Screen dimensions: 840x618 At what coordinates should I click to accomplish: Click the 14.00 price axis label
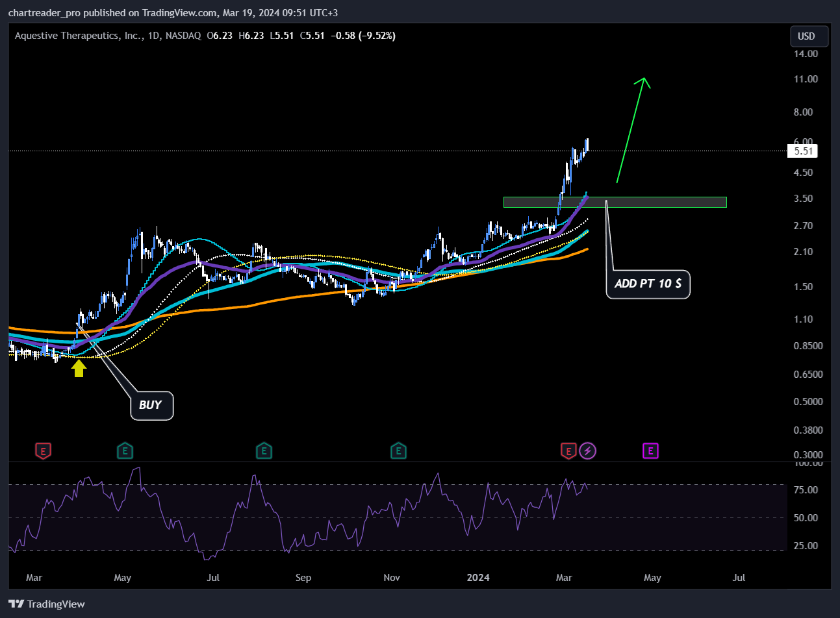[x=806, y=54]
